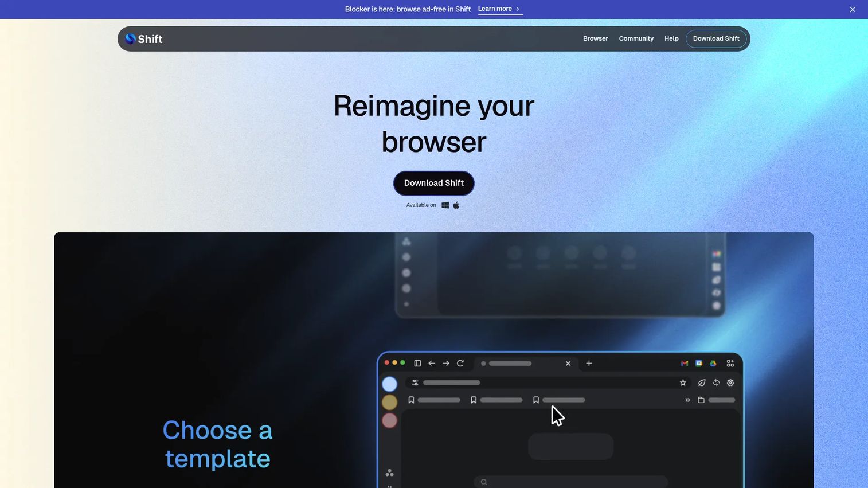Click the bookmarks overflow chevrons in the mockup

pos(687,400)
